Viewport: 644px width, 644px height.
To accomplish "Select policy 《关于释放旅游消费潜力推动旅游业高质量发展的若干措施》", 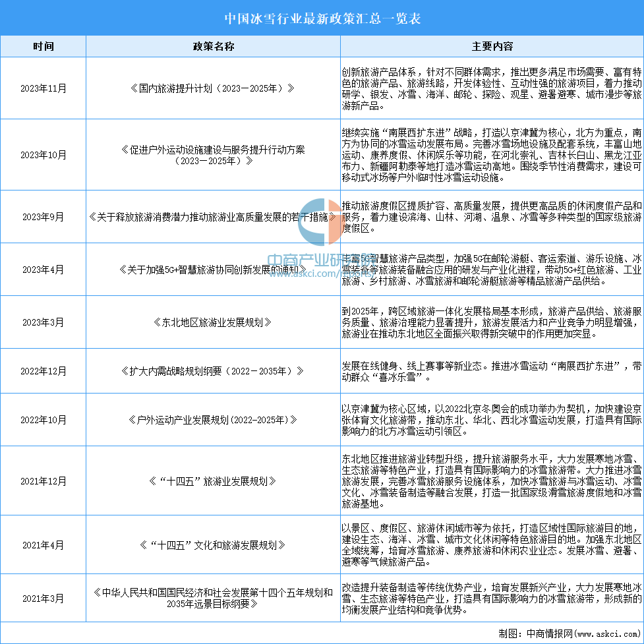I will (213, 217).
